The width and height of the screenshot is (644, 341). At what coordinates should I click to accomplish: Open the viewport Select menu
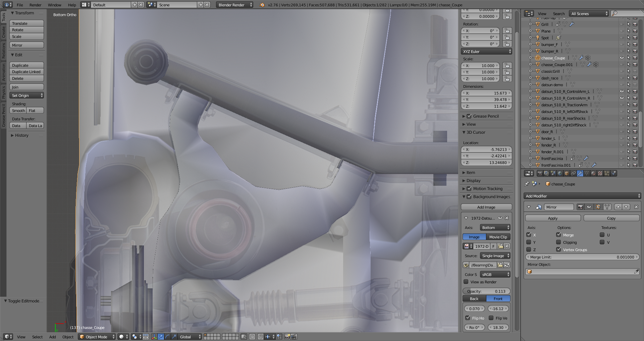pyautogui.click(x=37, y=337)
